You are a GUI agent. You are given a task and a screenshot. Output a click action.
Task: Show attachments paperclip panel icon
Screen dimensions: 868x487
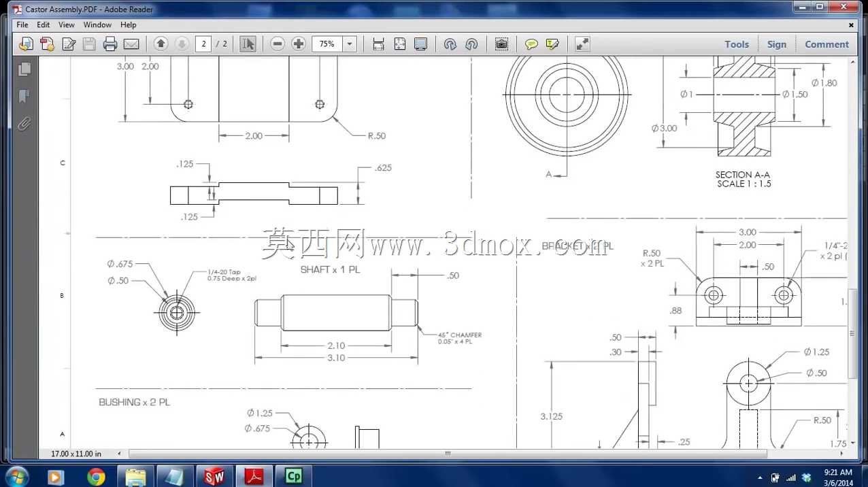tap(24, 124)
